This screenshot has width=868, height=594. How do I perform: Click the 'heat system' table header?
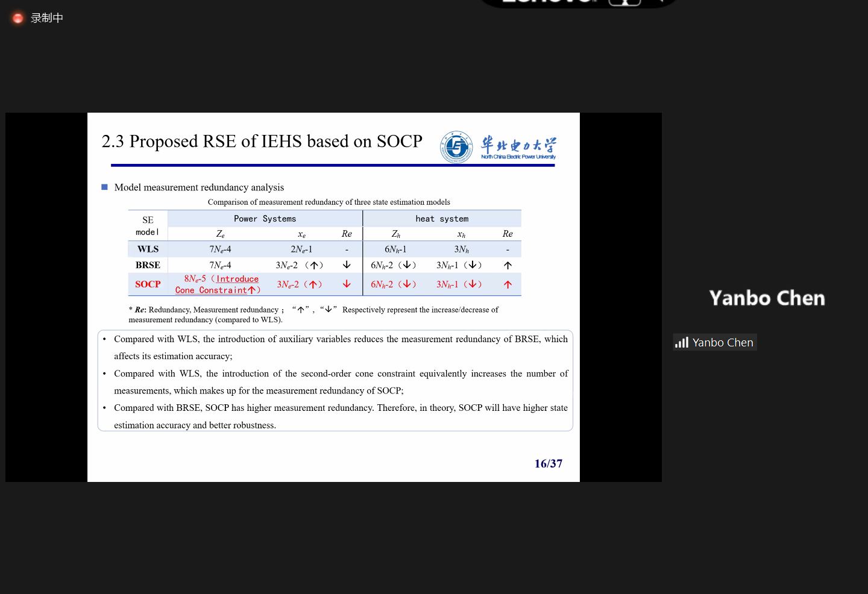pos(442,219)
